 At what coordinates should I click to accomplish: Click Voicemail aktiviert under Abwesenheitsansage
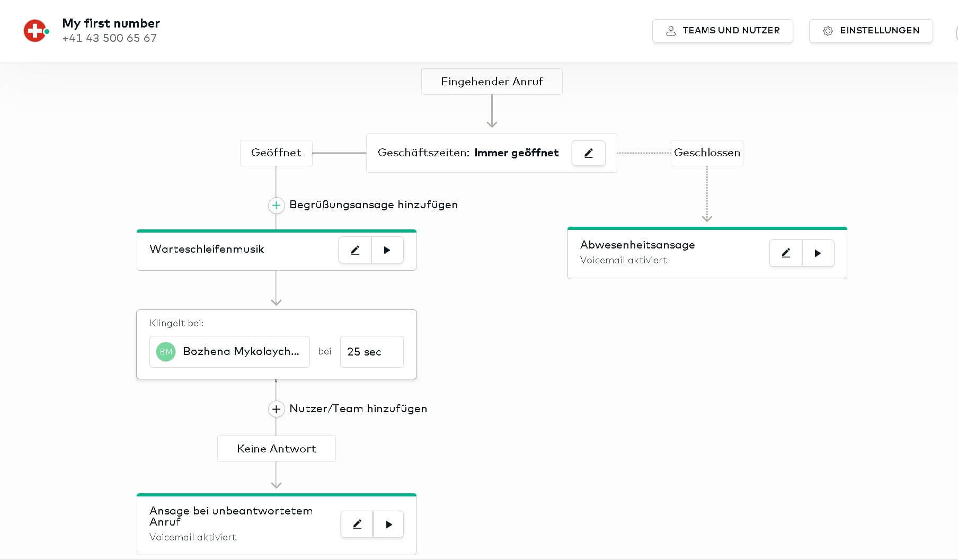623,260
